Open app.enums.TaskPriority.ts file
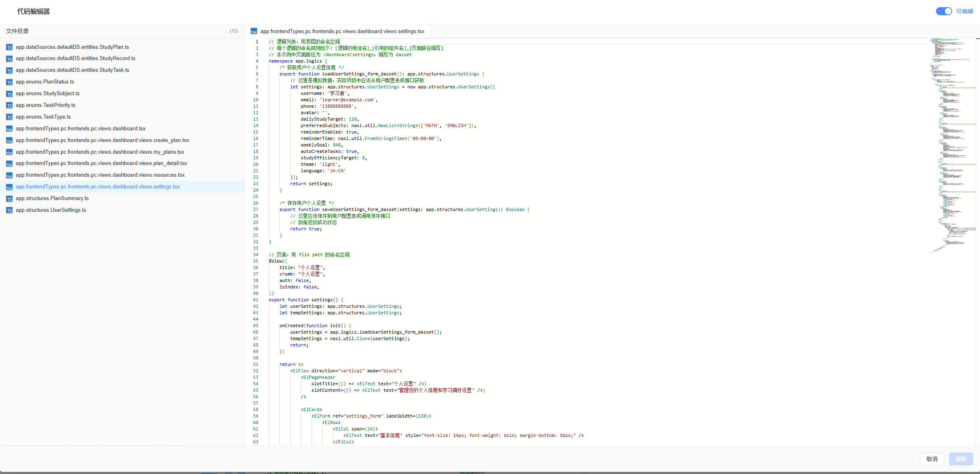 pos(46,105)
